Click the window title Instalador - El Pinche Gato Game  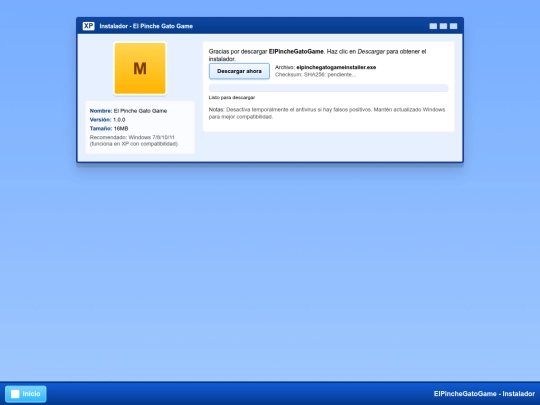click(x=146, y=26)
